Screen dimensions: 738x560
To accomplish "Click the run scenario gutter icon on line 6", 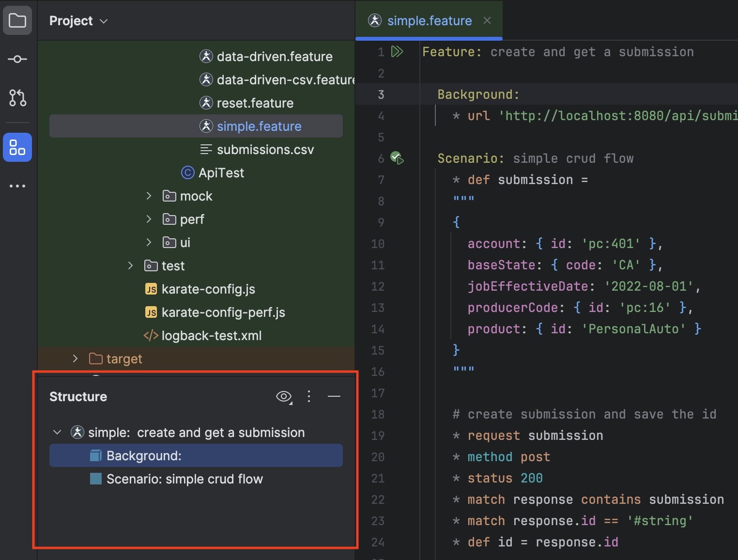I will 397,158.
